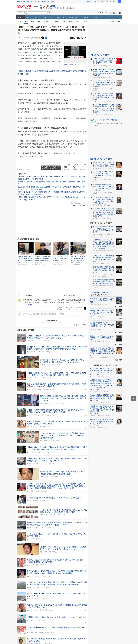This screenshot has height=644, width=138.
Task: Click the Yahoo! JAPAN News logo
Action: [27, 7]
